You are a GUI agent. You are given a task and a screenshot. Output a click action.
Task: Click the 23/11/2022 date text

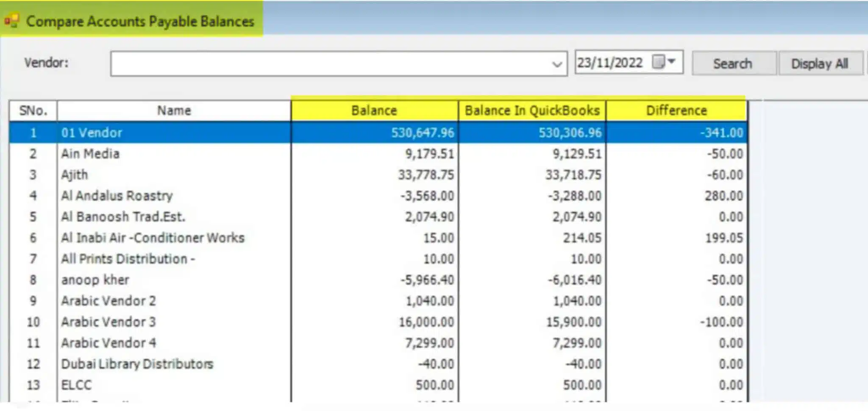coord(610,63)
